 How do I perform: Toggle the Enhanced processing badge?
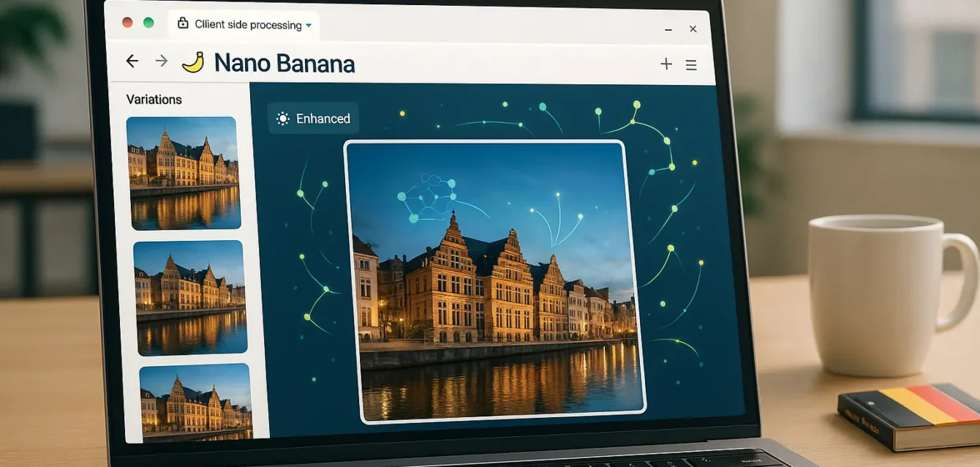pos(313,118)
